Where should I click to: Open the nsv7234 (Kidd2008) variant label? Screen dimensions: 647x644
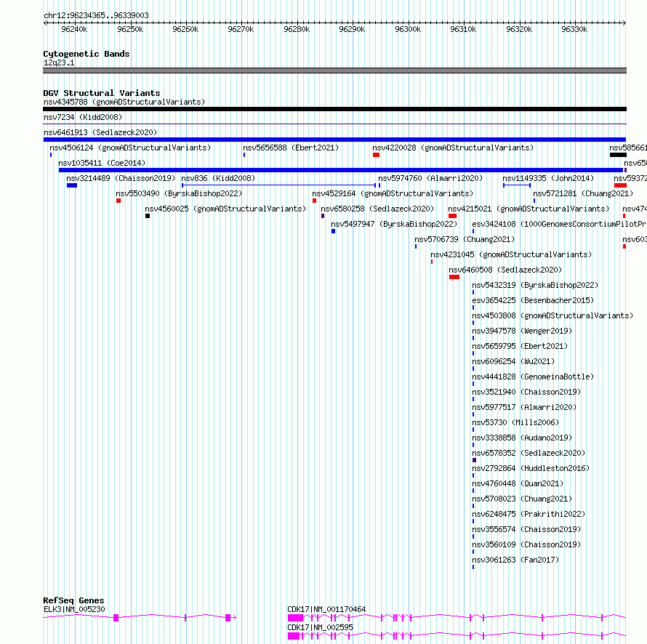click(x=83, y=117)
